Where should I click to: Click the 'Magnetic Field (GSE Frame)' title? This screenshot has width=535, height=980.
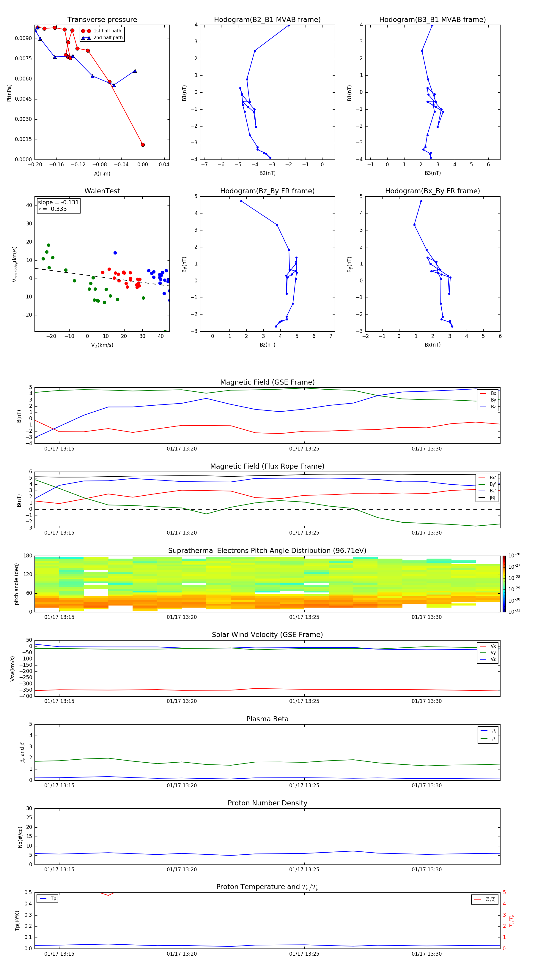(x=267, y=382)
